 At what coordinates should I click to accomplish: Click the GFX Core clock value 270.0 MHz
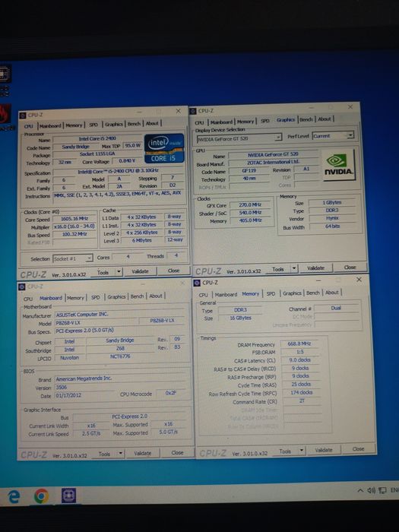(x=250, y=205)
